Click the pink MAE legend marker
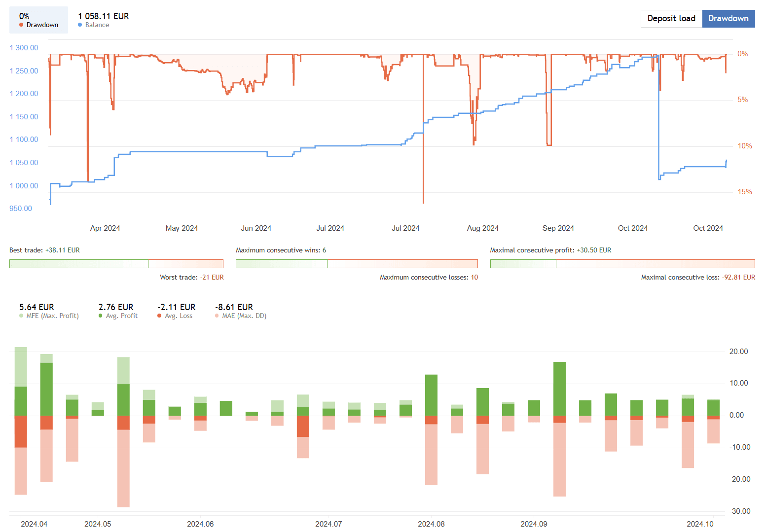 click(x=217, y=316)
